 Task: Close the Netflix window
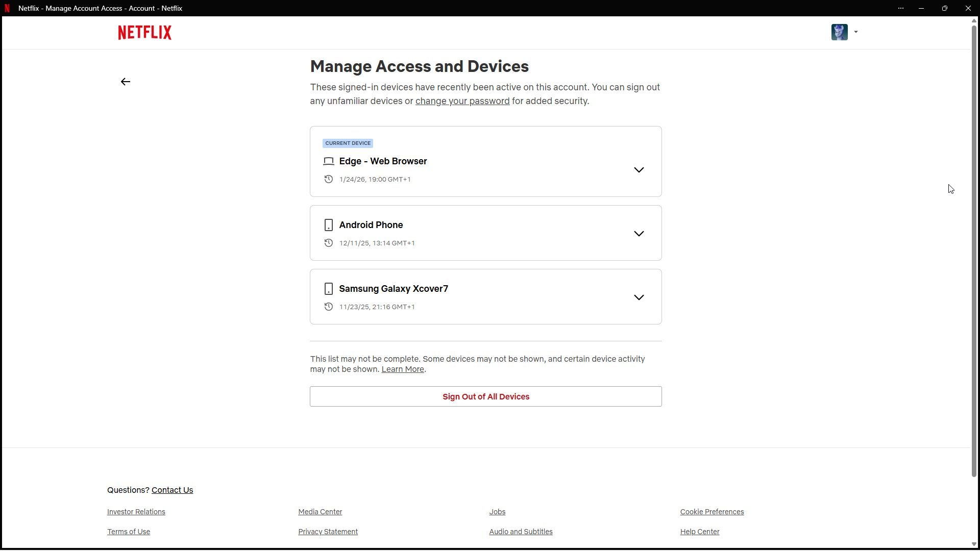tap(968, 8)
